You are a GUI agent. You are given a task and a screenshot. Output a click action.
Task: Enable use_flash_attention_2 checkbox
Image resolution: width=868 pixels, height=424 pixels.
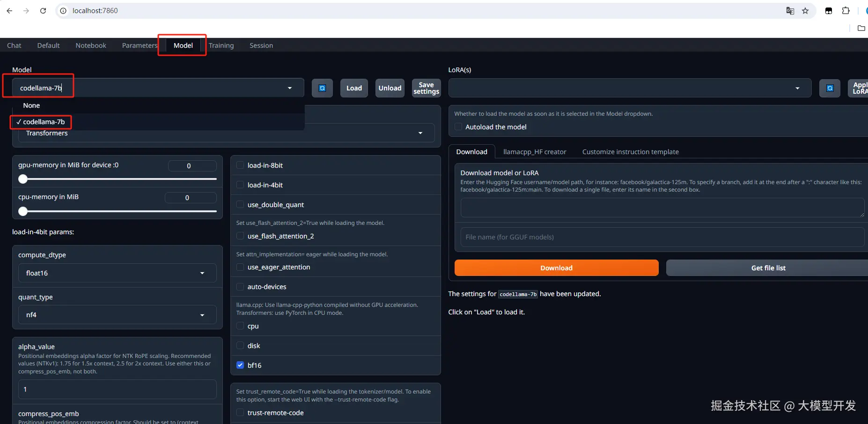click(240, 236)
